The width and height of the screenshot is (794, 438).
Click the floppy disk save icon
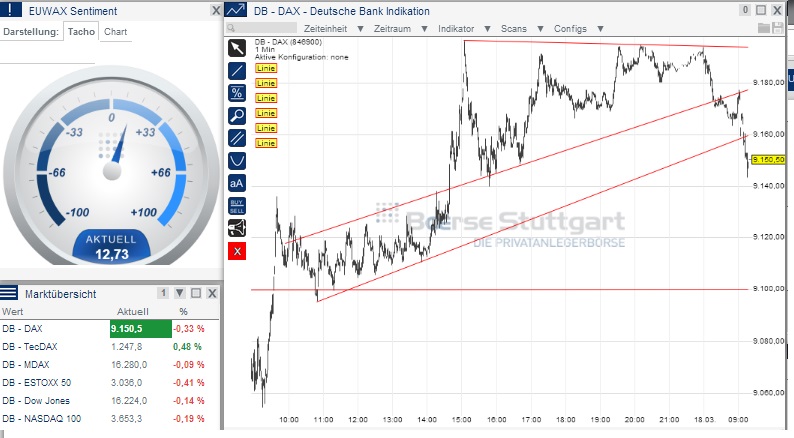[777, 28]
